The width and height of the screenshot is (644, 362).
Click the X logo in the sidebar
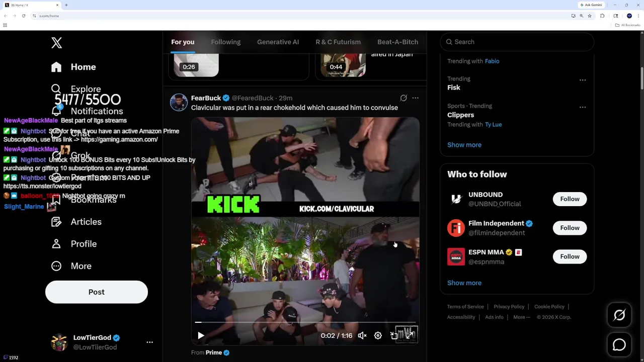(56, 43)
